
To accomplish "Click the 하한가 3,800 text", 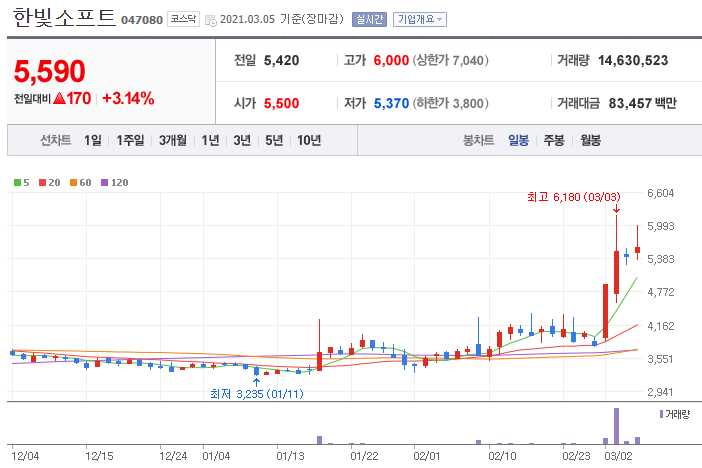I will click(451, 103).
